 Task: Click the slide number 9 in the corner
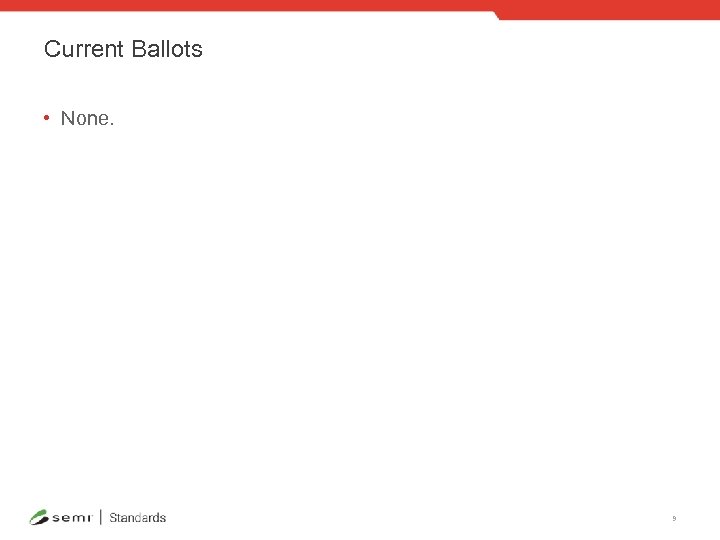point(674,518)
